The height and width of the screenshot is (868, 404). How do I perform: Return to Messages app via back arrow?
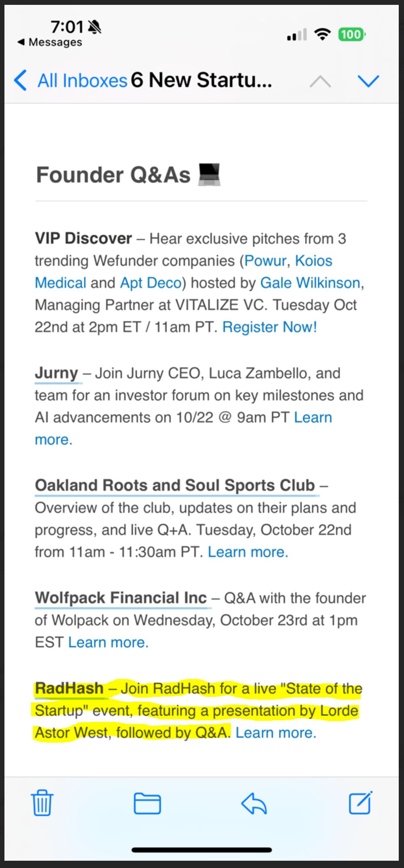tap(49, 42)
